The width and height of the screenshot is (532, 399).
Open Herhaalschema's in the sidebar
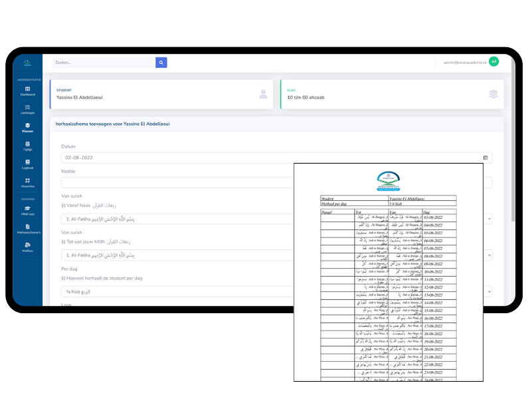tap(27, 229)
